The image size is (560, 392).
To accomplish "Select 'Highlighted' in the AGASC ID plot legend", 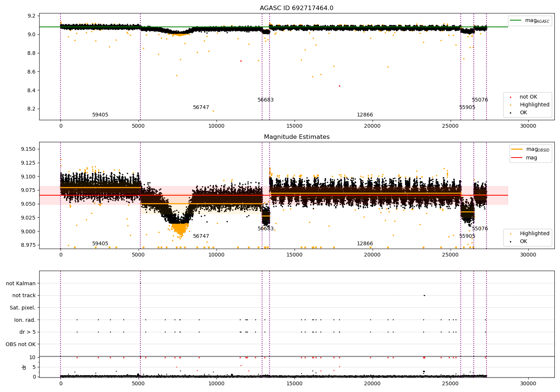I will (535, 105).
